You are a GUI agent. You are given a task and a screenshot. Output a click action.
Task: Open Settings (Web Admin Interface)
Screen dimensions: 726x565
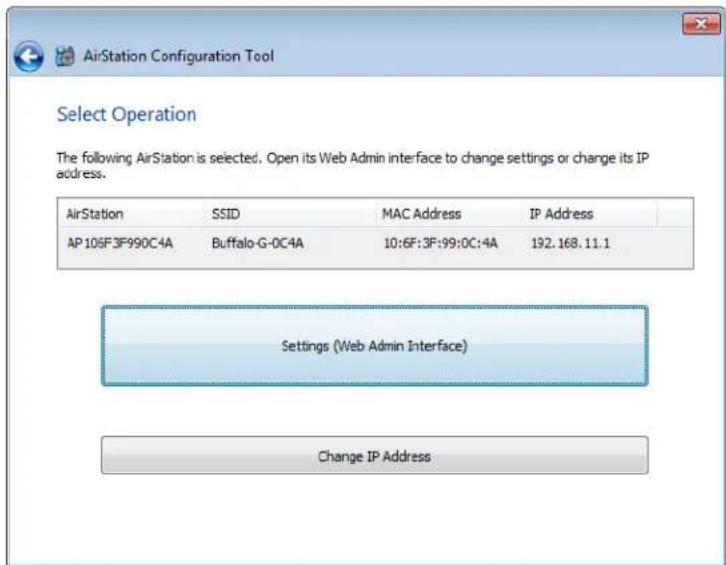pyautogui.click(x=375, y=345)
